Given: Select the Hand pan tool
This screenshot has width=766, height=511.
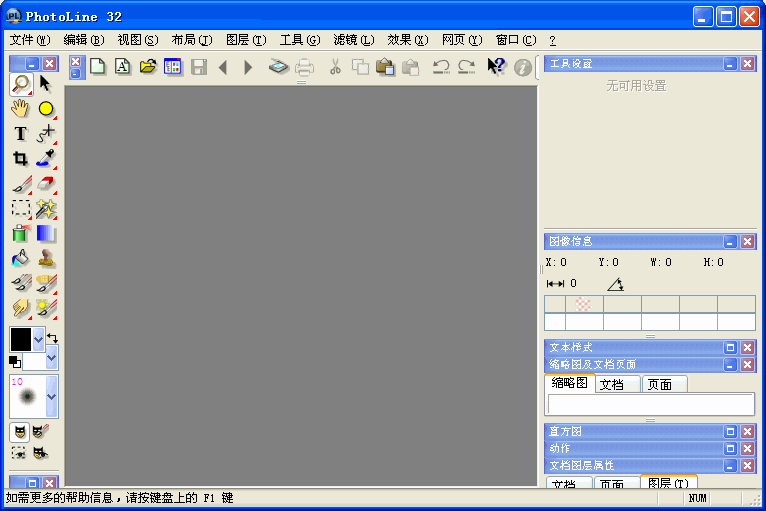Looking at the screenshot, I should click(x=21, y=108).
